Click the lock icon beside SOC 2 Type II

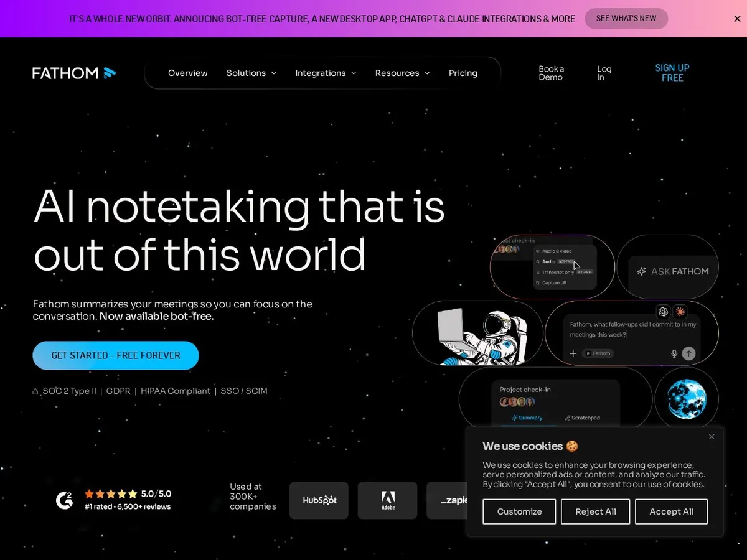click(x=35, y=391)
